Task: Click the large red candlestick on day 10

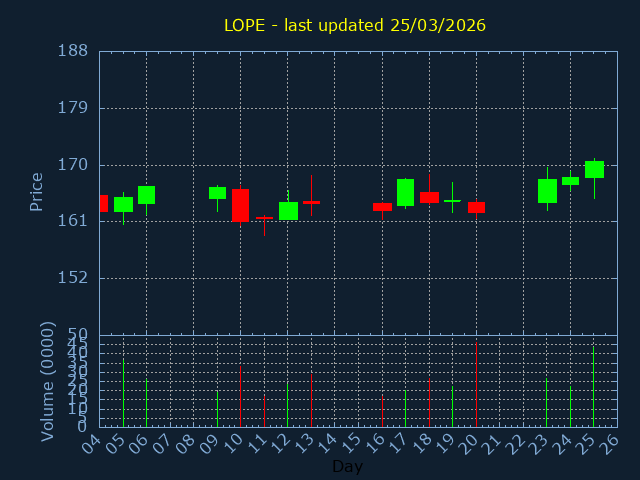Action: [x=240, y=205]
